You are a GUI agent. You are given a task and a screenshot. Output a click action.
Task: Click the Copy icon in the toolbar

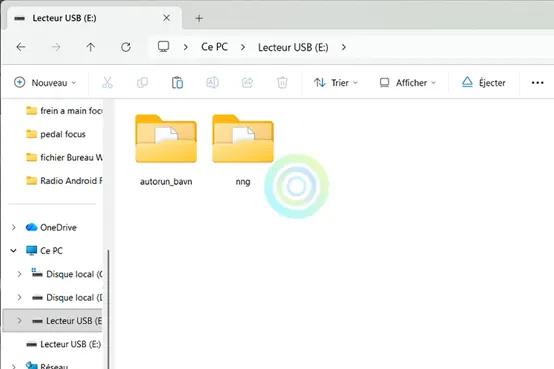click(142, 83)
